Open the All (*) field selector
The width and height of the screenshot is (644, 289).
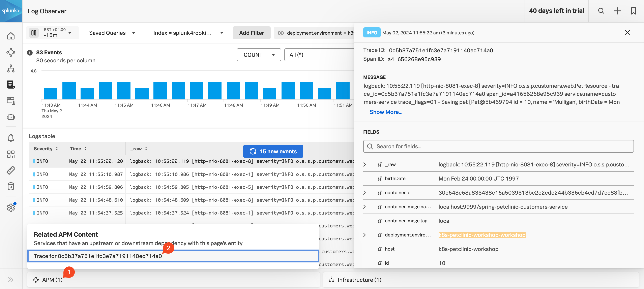[319, 55]
